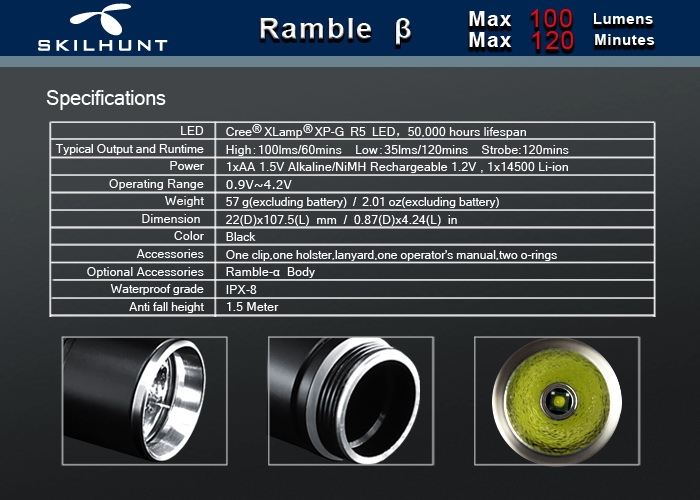Click the red '100' lumens value
Screen dimensions: 700x500
click(551, 19)
